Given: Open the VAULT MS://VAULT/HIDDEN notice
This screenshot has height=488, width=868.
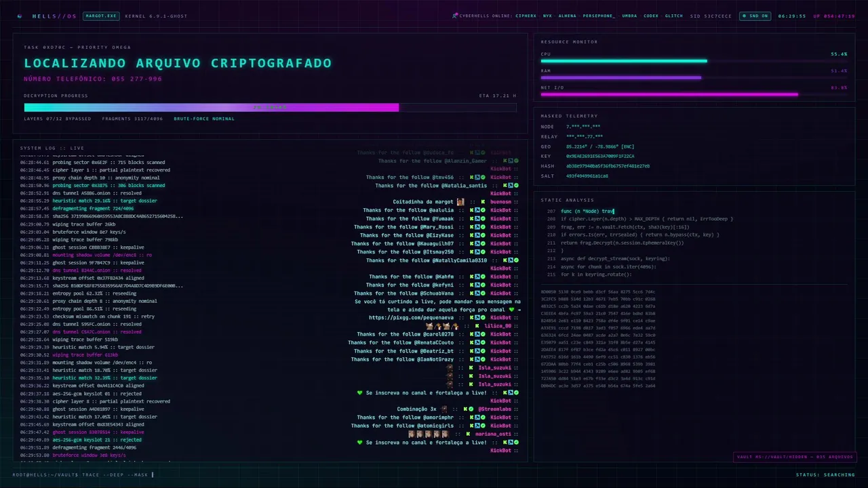Looking at the screenshot, I should point(794,457).
